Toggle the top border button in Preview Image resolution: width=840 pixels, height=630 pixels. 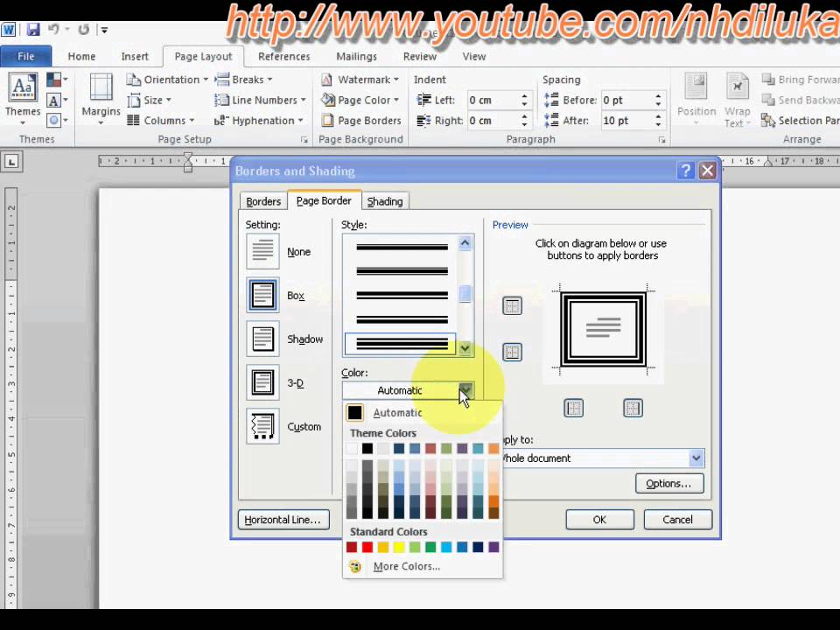coord(512,306)
